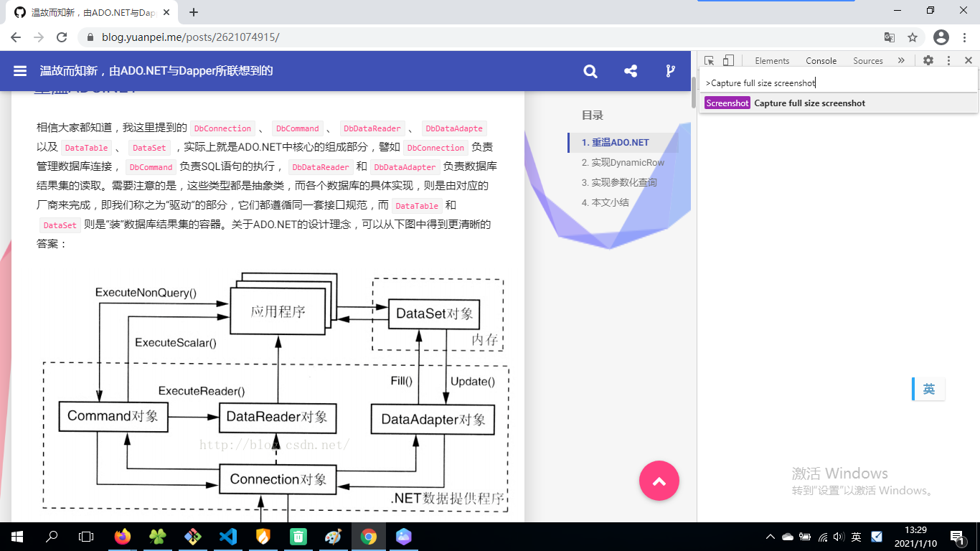Click the share icon in blog header
Image resolution: width=980 pixels, height=551 pixels.
coord(631,71)
